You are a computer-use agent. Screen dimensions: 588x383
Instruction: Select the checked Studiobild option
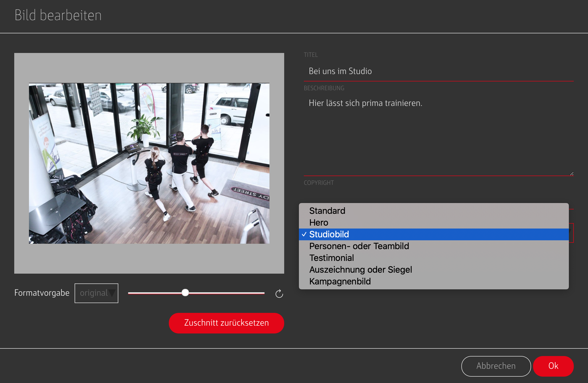tap(329, 234)
